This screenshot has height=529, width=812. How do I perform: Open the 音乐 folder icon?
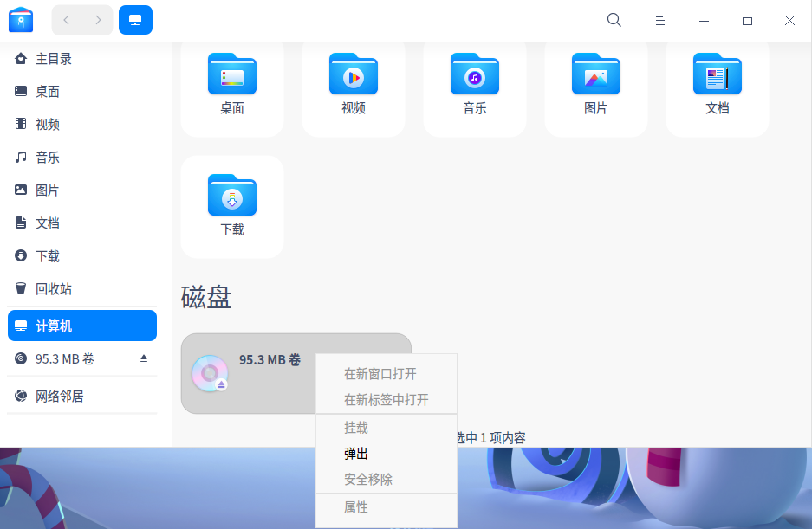click(474, 74)
